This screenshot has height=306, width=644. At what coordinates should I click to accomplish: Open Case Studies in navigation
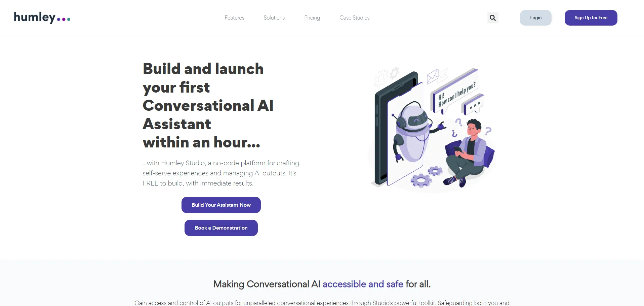tap(354, 18)
